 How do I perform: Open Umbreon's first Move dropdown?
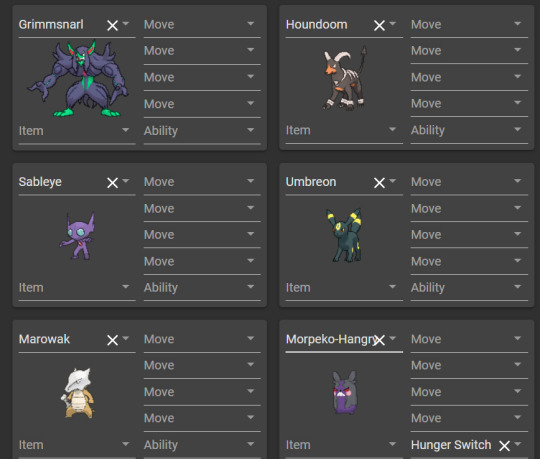tap(469, 182)
